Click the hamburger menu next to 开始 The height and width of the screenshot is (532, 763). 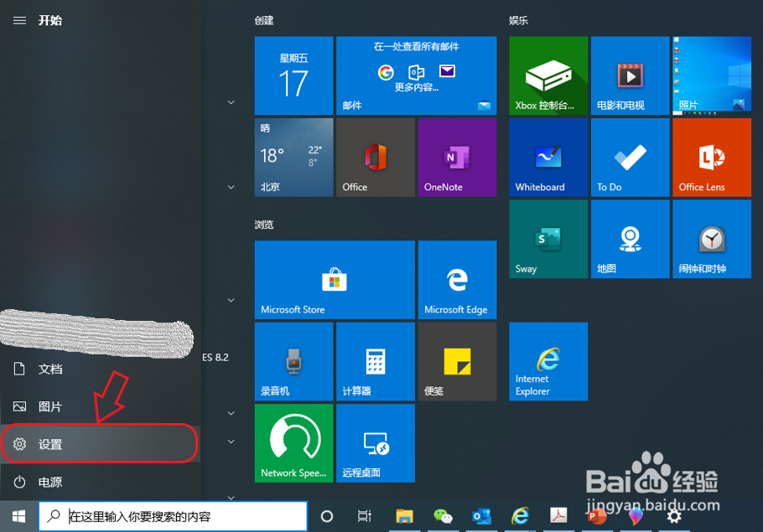(19, 20)
